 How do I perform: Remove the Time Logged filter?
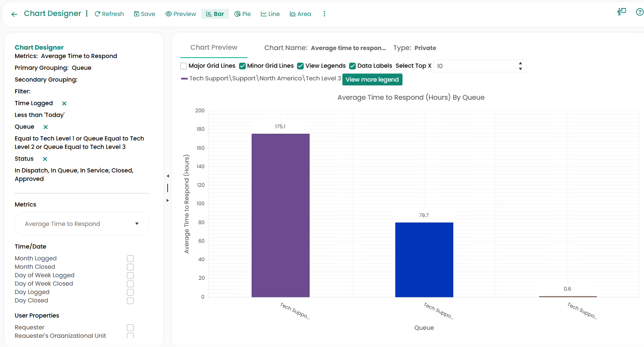pos(64,103)
